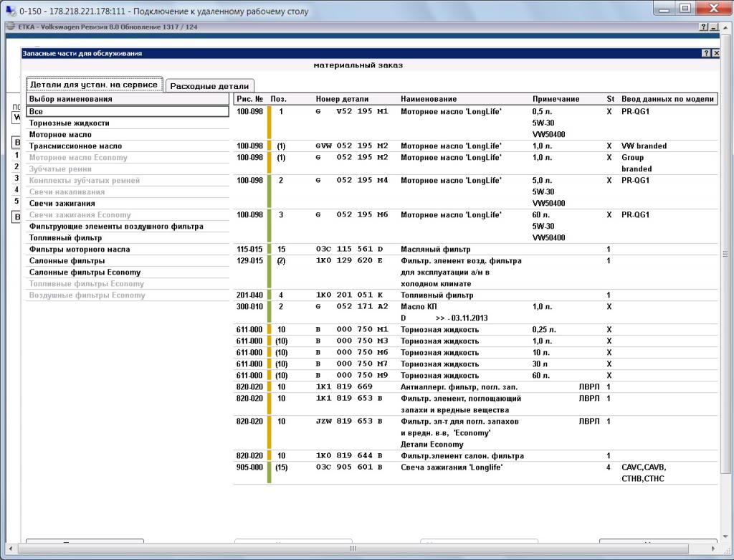This screenshot has width=734, height=560.
Task: Choose 'Топливный фильтр' category
Action: (128, 238)
